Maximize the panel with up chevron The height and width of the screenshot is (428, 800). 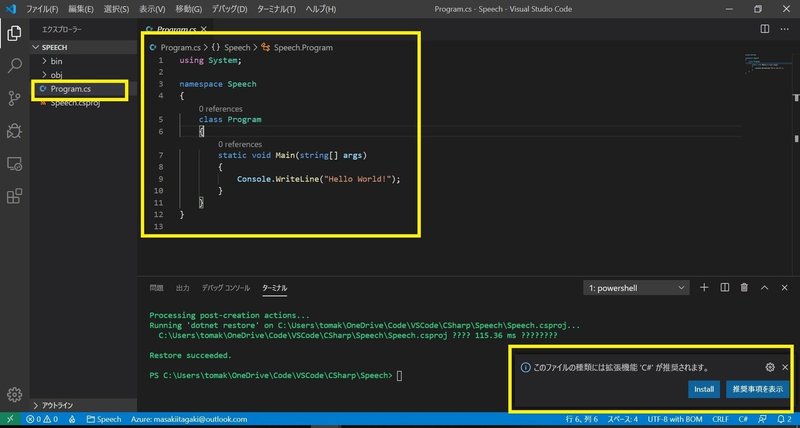point(764,288)
